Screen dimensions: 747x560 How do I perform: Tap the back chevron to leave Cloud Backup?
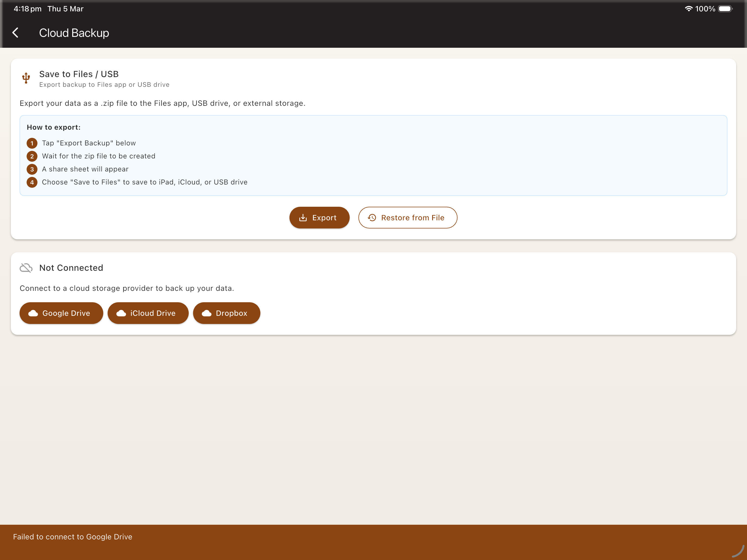point(15,33)
